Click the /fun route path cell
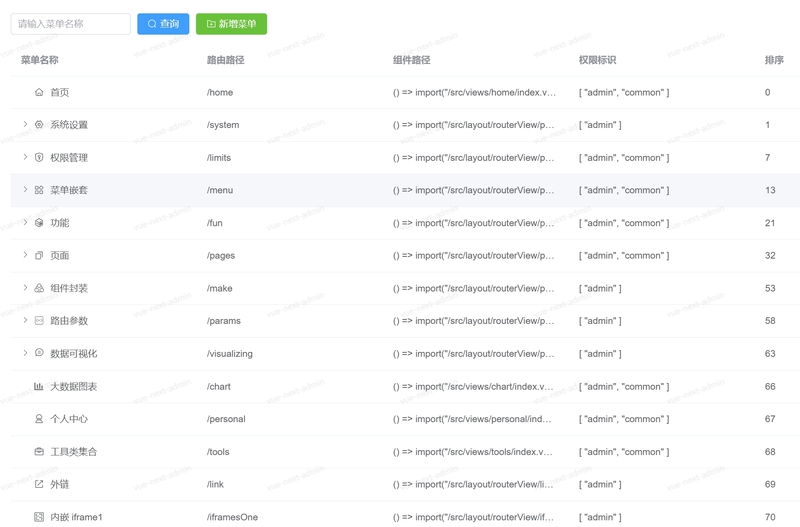Screen dimensions: 800x527 tap(215, 223)
